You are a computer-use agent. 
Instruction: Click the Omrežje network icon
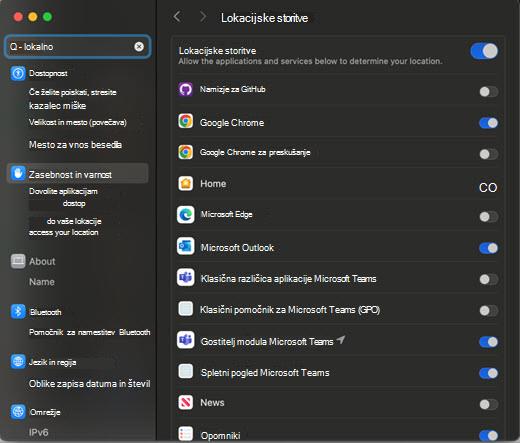click(x=18, y=412)
